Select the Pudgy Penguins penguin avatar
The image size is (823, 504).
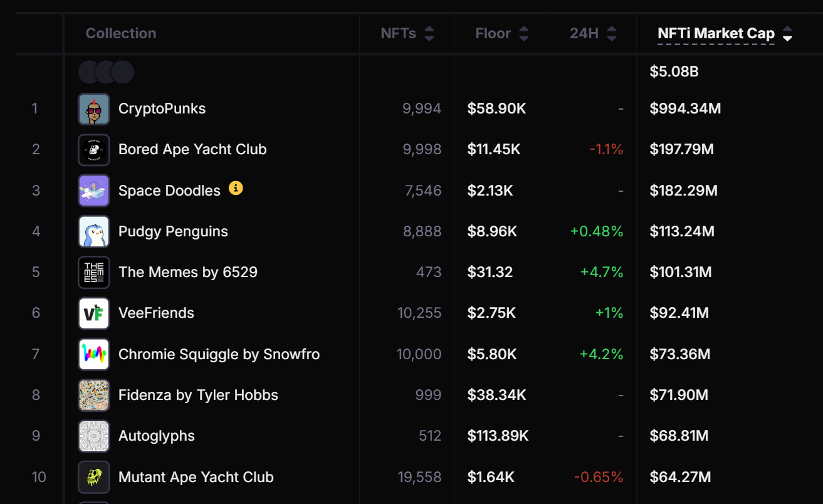pyautogui.click(x=94, y=231)
